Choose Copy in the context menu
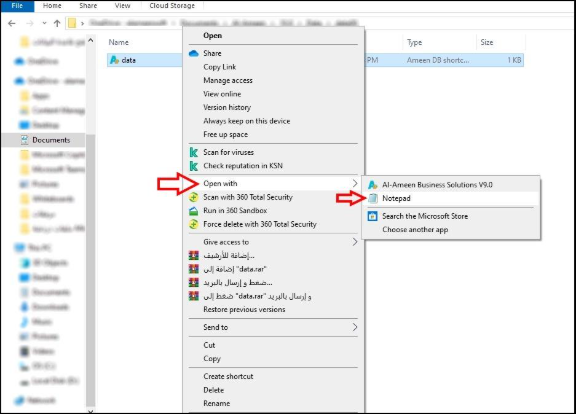Screen dimensions: 576x414 [x=212, y=359]
